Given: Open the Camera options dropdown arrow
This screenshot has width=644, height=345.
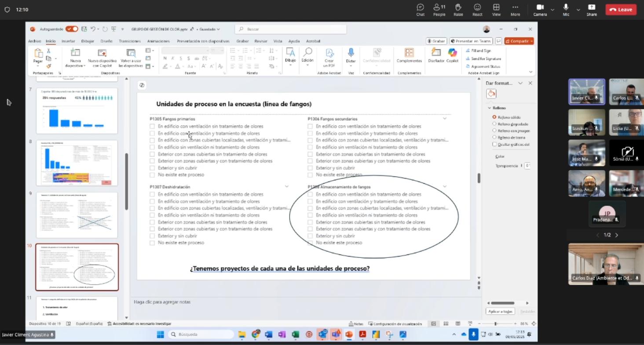Looking at the screenshot, I should pos(553,9).
